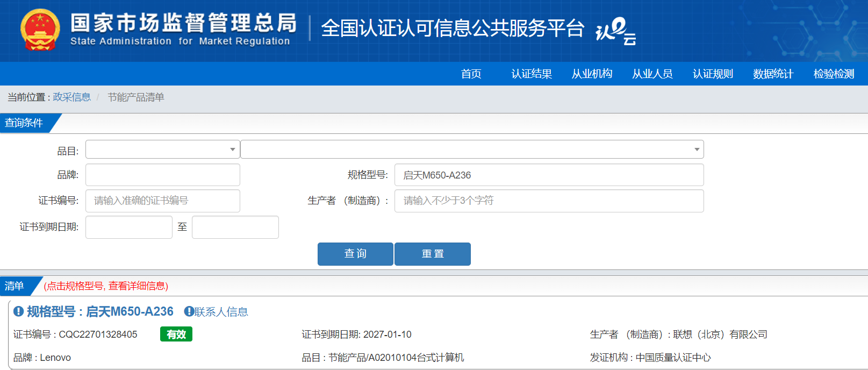Open the 从业机构 menu item
Image resolution: width=868 pixels, height=370 pixels.
(592, 74)
